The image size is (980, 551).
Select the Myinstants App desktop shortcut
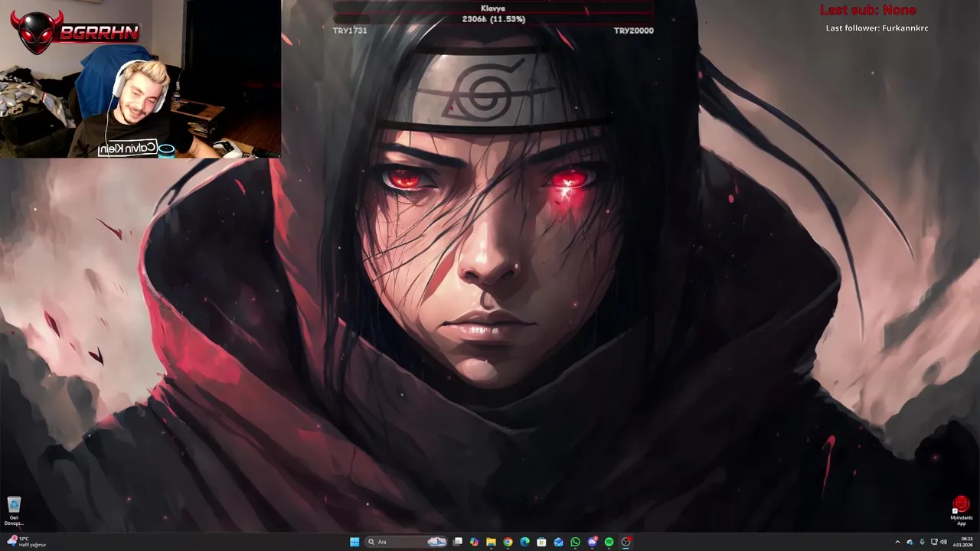pos(961,511)
